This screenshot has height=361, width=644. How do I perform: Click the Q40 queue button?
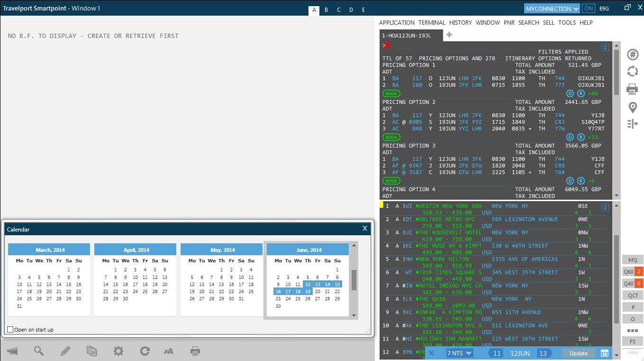[x=633, y=284]
